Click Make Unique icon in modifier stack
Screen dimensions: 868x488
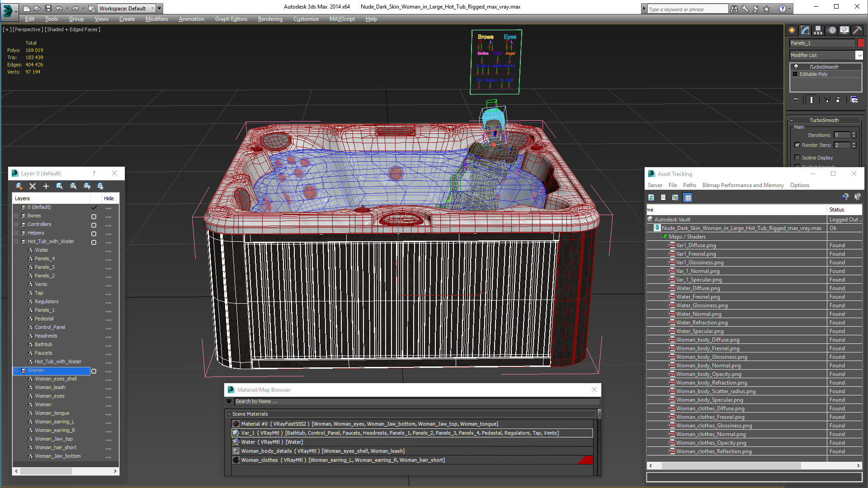827,100
